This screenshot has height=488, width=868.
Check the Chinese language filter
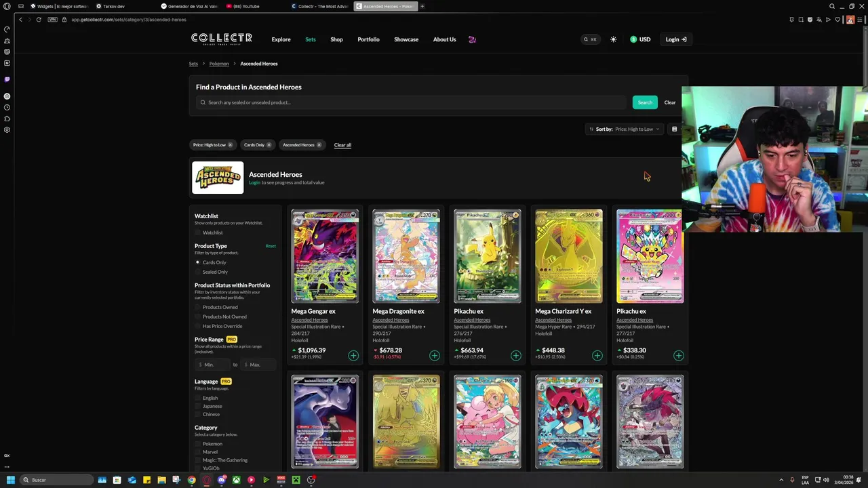tap(198, 414)
